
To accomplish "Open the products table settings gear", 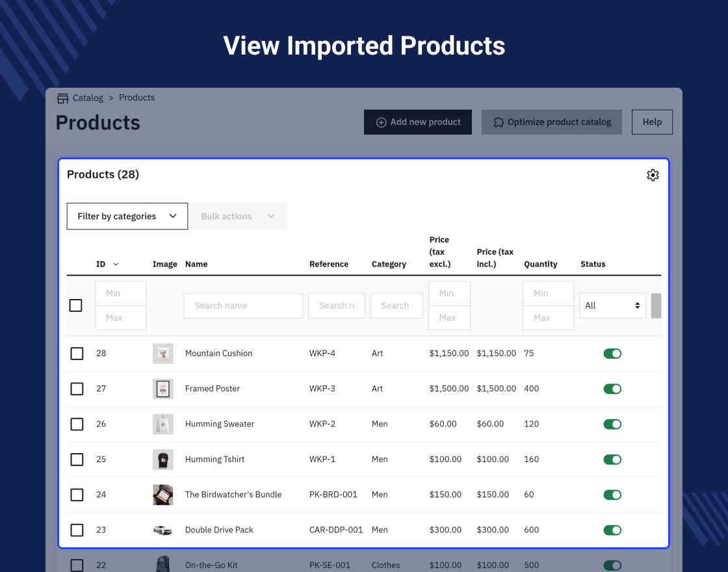I will [x=653, y=175].
